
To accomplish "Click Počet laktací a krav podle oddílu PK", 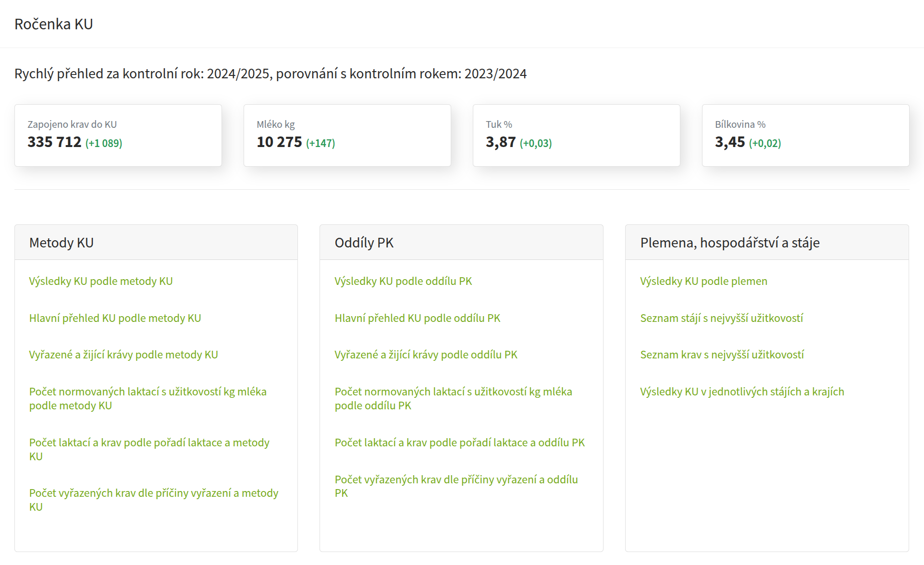I will pos(459,442).
